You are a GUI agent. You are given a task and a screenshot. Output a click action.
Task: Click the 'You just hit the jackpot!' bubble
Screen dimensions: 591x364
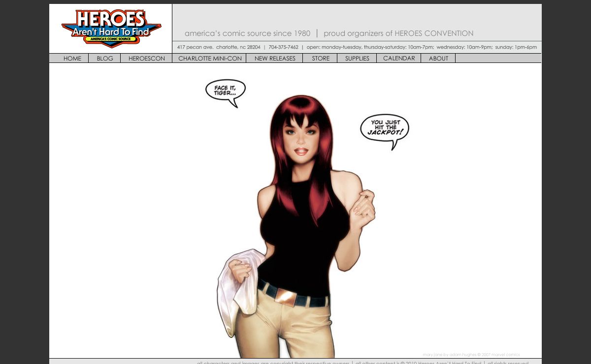[x=385, y=131]
